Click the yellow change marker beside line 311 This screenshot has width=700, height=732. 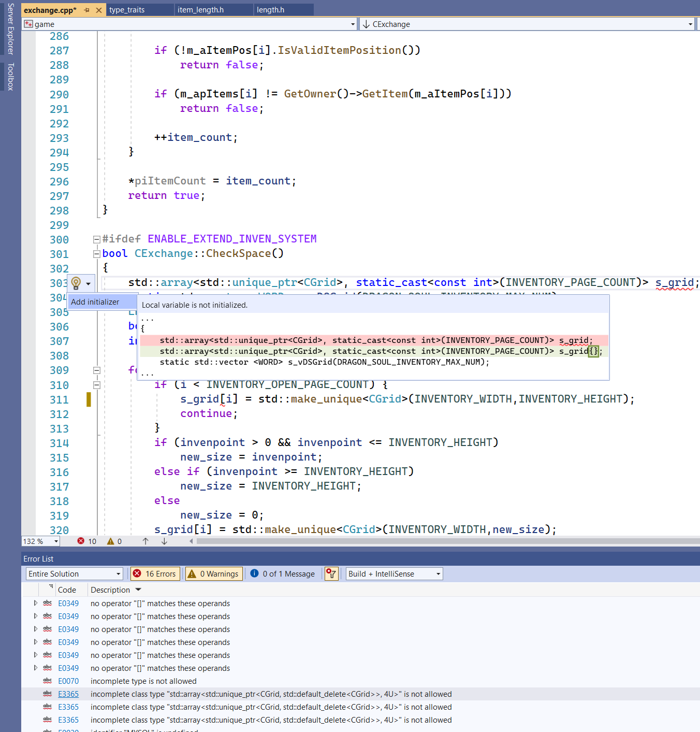89,399
